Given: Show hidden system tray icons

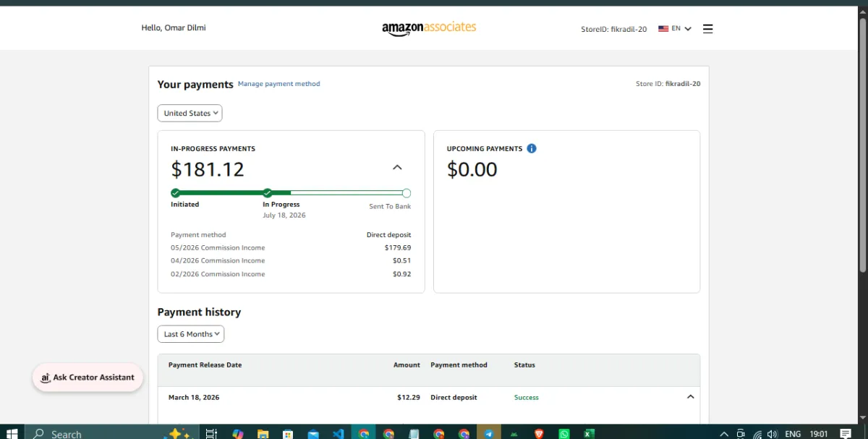Looking at the screenshot, I should [724, 434].
